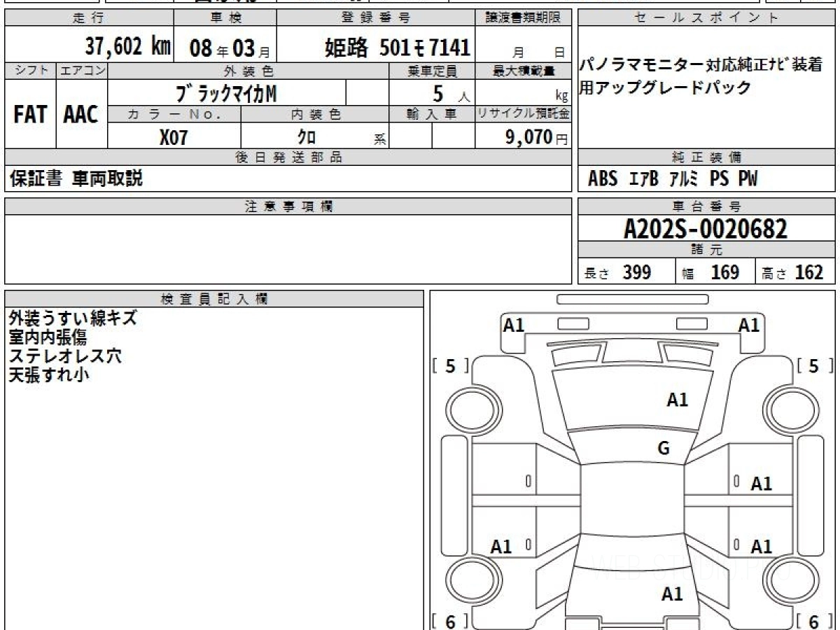Screen dimensions: 840x630
Task: Click the color number X07 cell
Action: [174, 137]
